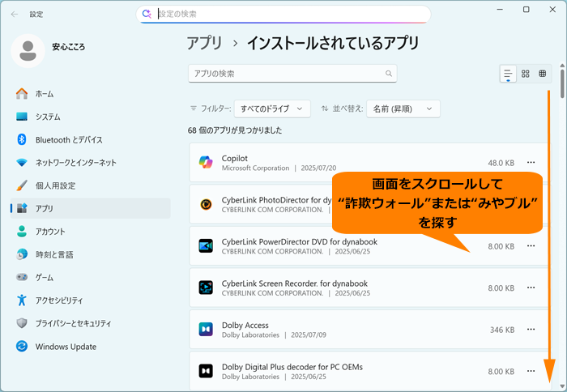Open more options for Dolby Access
This screenshot has height=392, width=567.
(x=531, y=330)
